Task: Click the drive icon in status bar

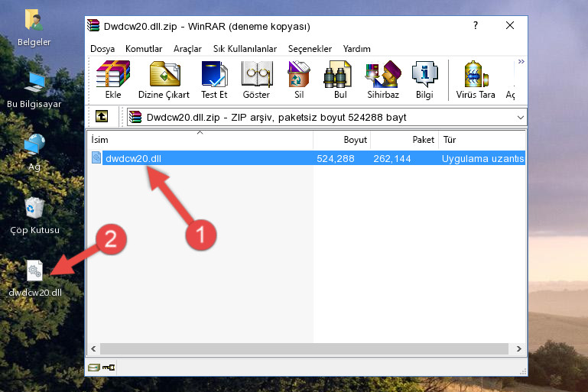Action: (x=94, y=368)
